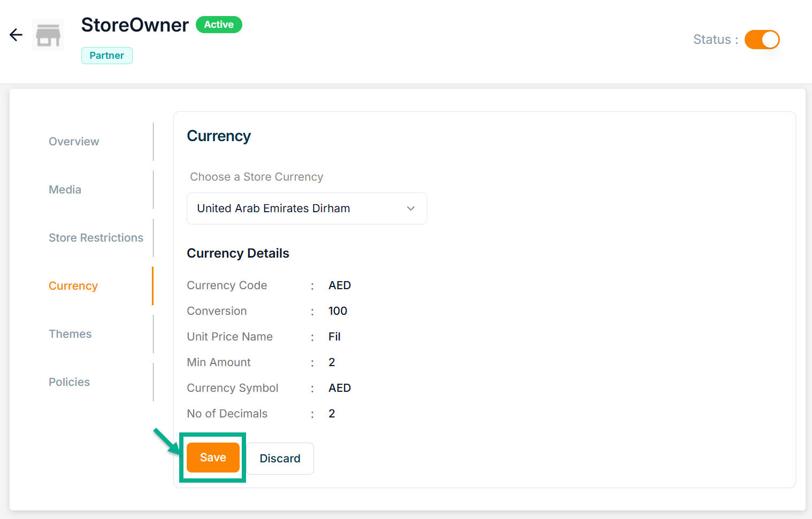Viewport: 812px width, 519px height.
Task: Discard the currency changes
Action: [280, 459]
